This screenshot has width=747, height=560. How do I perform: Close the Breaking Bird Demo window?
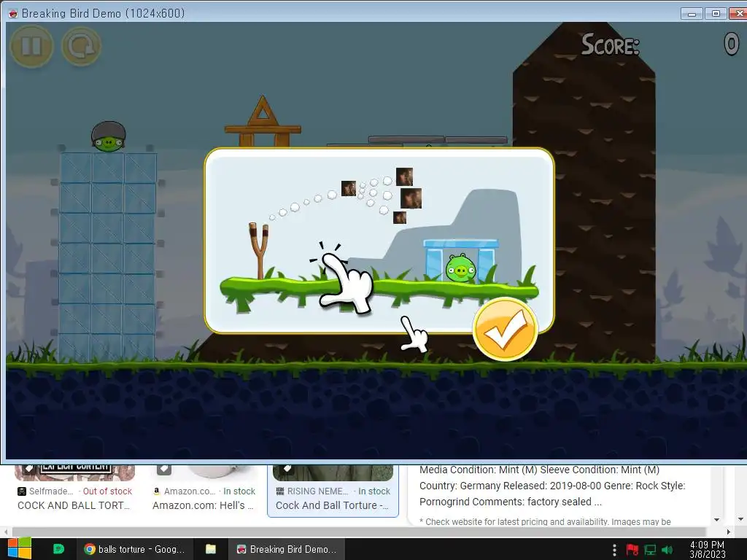tap(738, 13)
